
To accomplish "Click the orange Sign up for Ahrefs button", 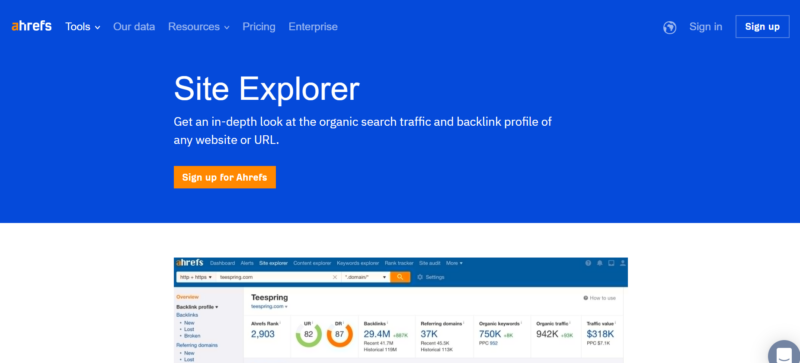I will [224, 177].
